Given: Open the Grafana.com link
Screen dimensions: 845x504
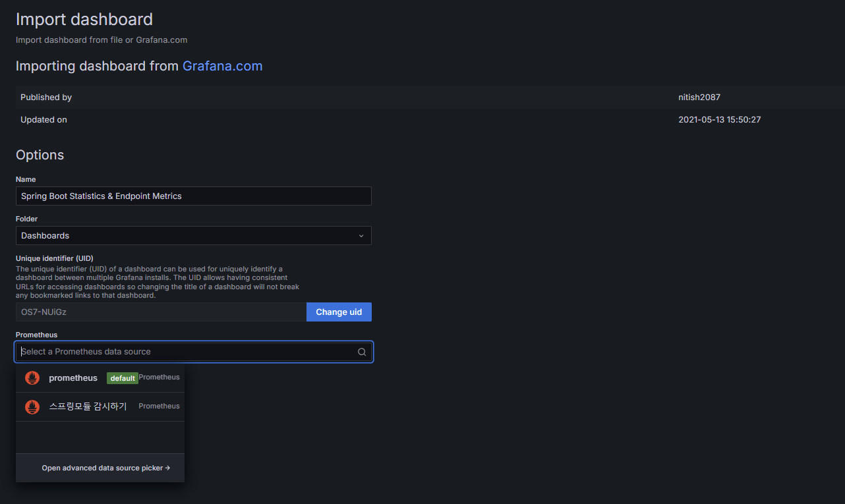Looking at the screenshot, I should (x=223, y=66).
